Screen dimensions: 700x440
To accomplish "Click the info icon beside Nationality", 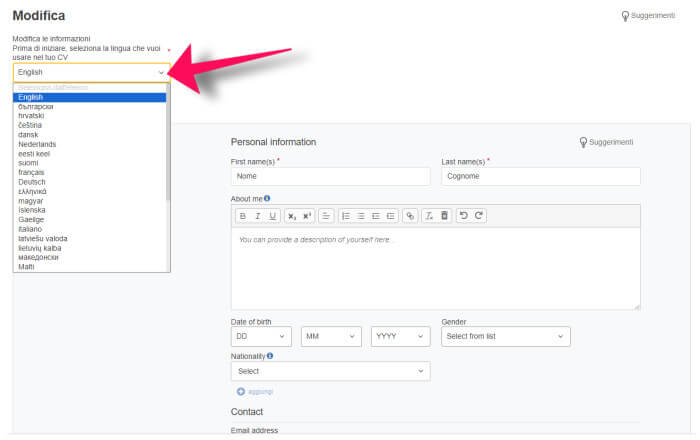I will pos(270,355).
